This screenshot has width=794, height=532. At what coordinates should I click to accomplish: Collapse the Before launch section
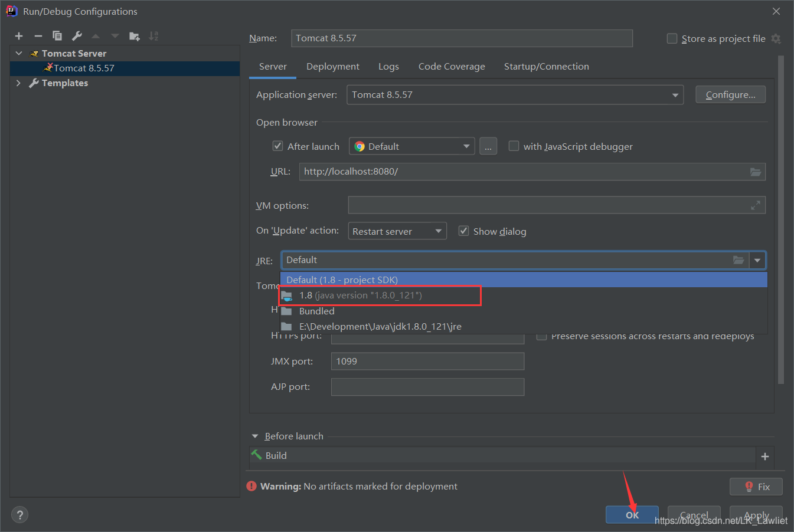click(255, 436)
